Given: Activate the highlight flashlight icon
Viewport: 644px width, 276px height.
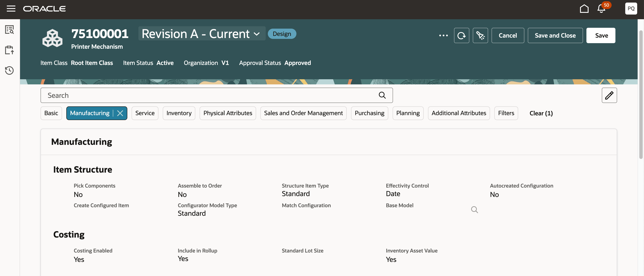Looking at the screenshot, I should [x=480, y=35].
